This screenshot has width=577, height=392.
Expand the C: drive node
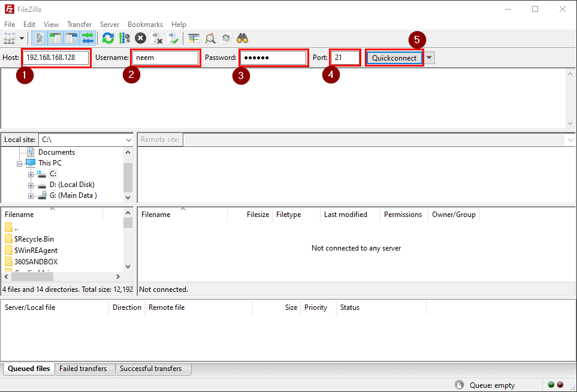31,174
